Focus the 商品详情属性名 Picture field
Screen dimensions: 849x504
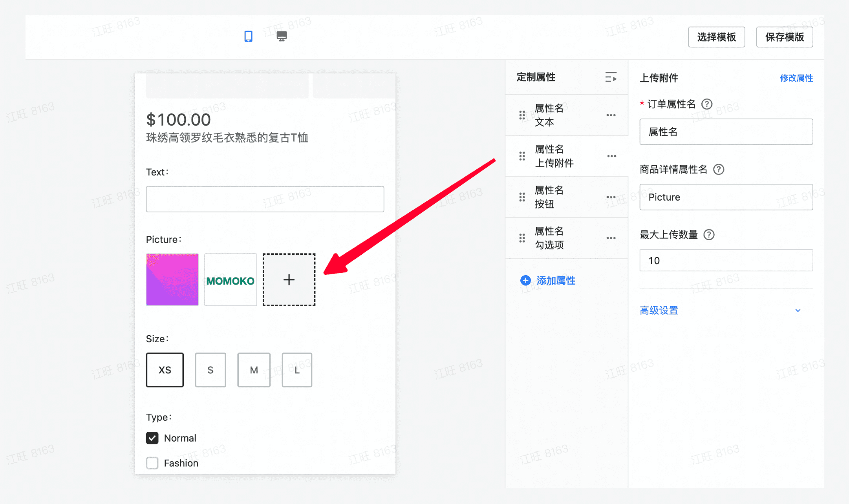726,197
